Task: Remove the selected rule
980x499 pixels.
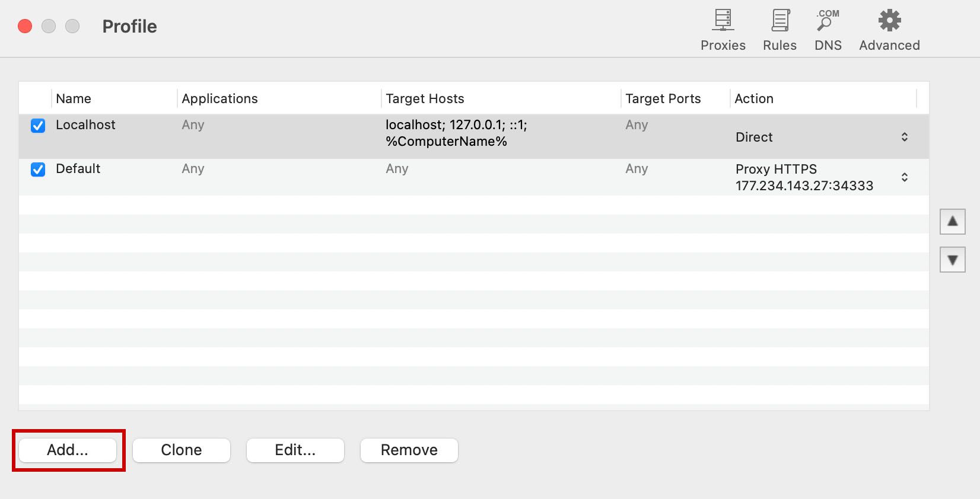Action: point(409,450)
